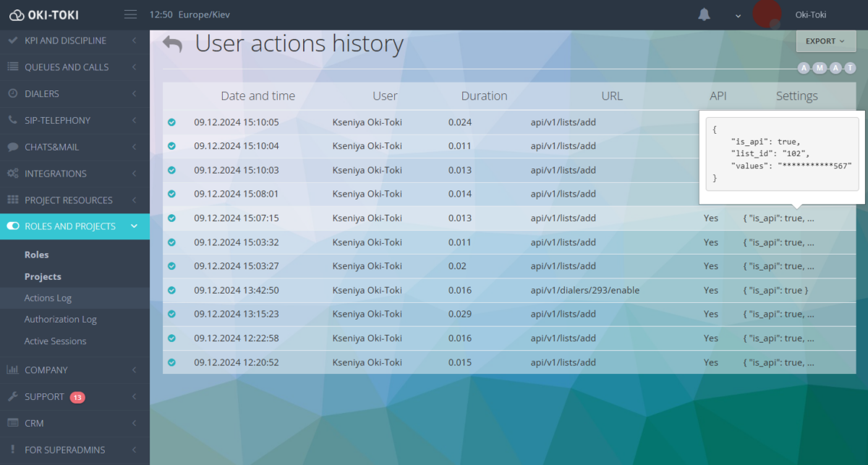868x465 pixels.
Task: Click the SIP-Telephony phone icon
Action: [x=12, y=120]
